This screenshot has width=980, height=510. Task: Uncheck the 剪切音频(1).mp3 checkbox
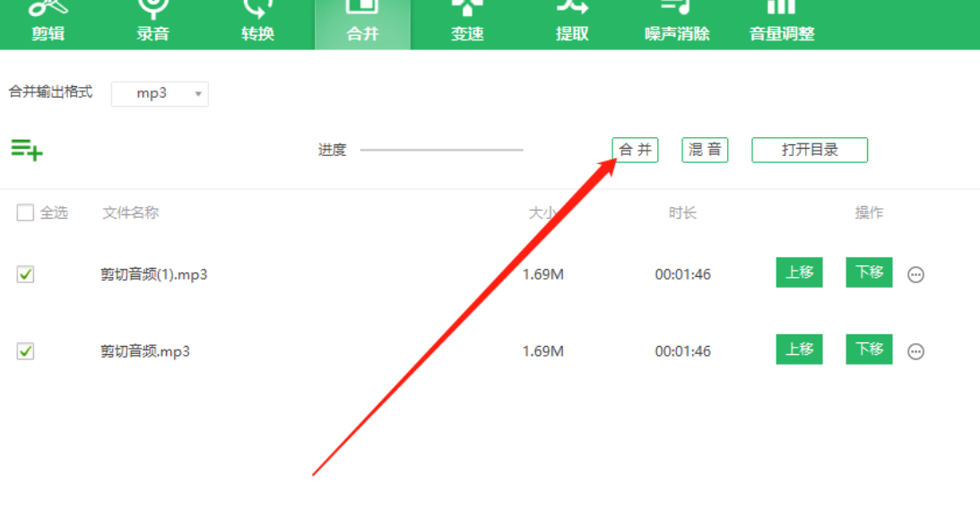point(25,274)
